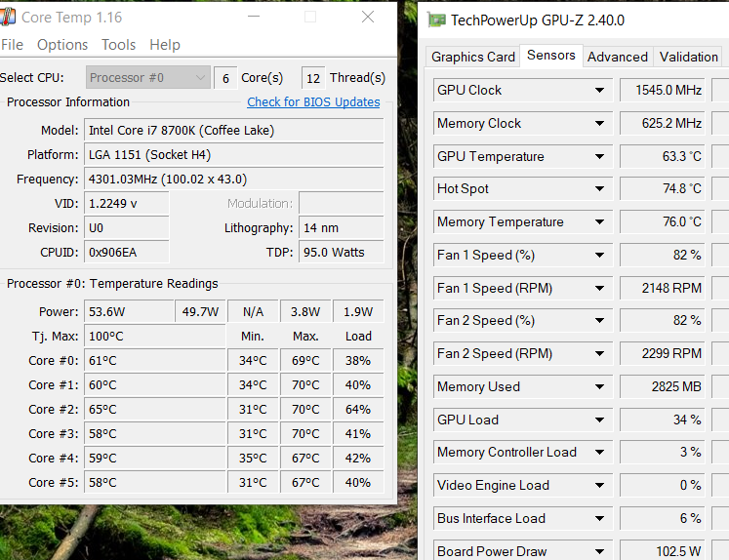Expand the Memory Controller Load dropdown arrow
729x560 pixels.
pyautogui.click(x=600, y=452)
